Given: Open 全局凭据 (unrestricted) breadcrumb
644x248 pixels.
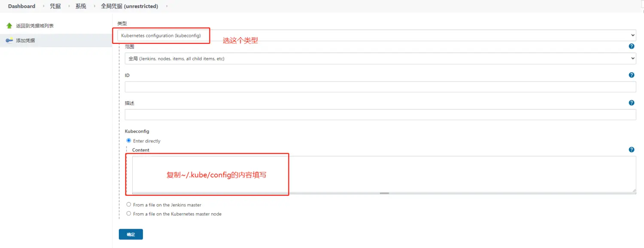Looking at the screenshot, I should tap(129, 6).
